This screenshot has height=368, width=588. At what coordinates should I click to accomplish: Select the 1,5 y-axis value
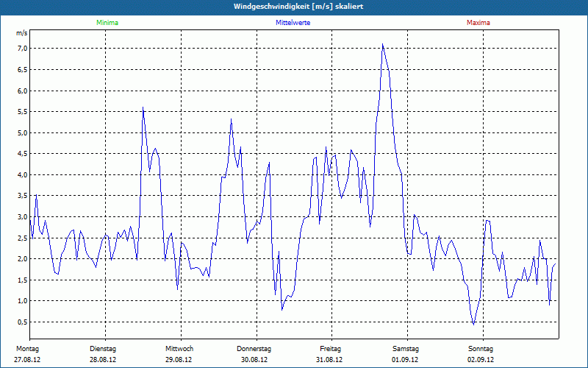pos(23,280)
